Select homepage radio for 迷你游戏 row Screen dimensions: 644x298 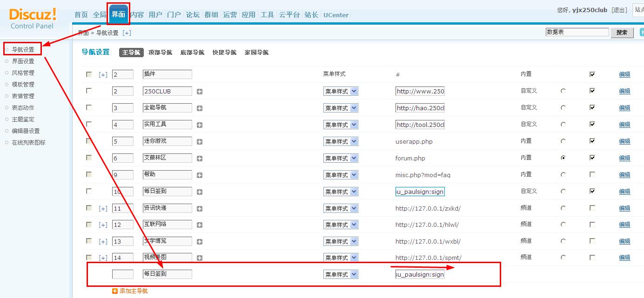point(563,141)
